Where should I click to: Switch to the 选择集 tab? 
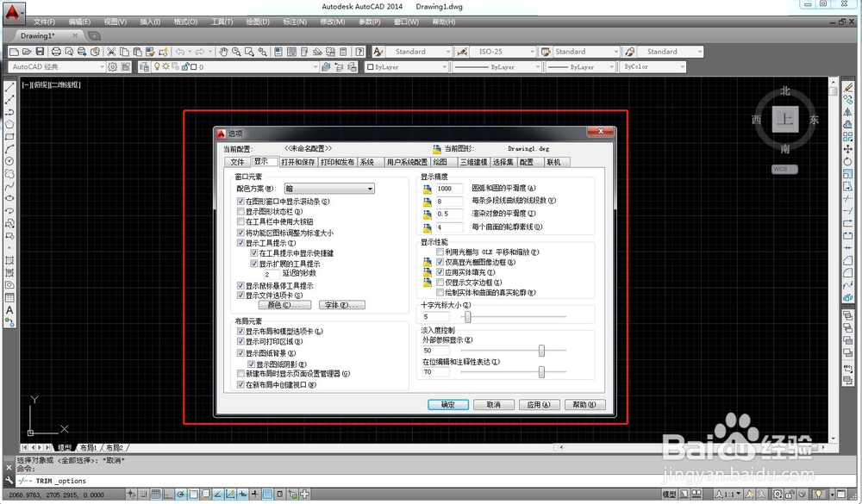click(x=503, y=162)
